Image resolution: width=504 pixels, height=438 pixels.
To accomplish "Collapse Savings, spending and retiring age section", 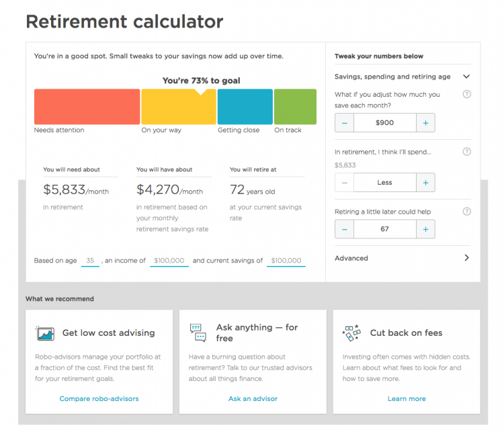I will click(466, 77).
